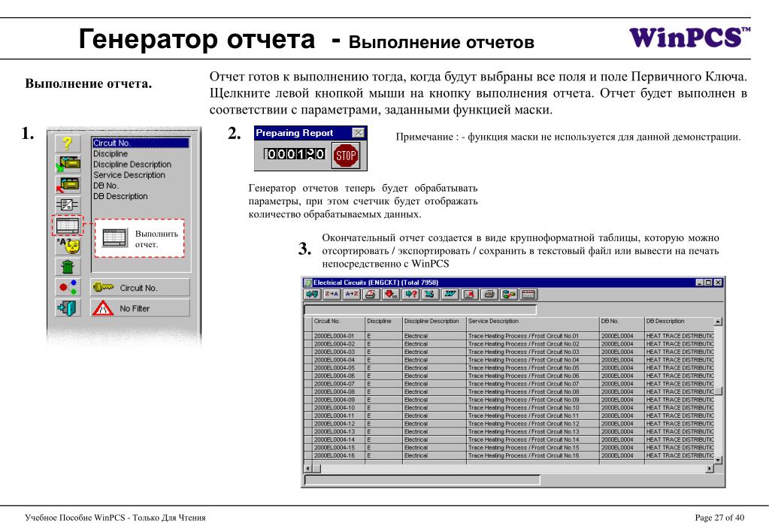Select cell 2000EL0004-01 in Circuit No. column
Viewport: 769px width, 532px height.
click(338, 337)
